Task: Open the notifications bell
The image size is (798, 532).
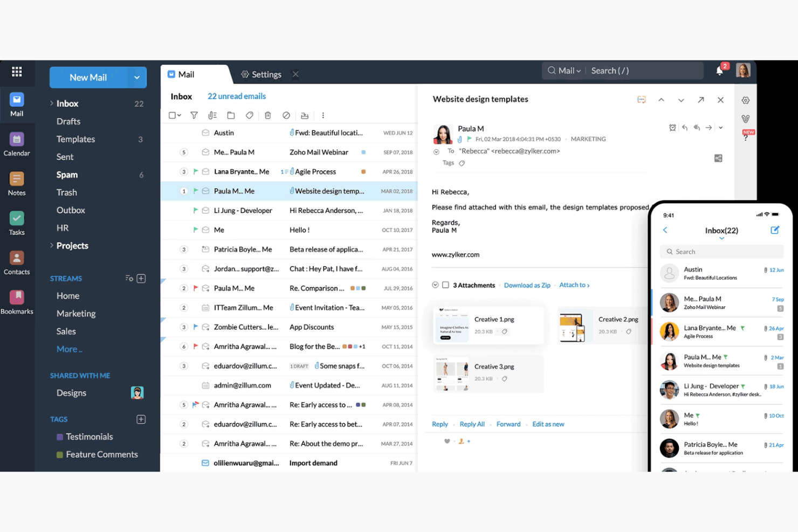Action: 720,71
